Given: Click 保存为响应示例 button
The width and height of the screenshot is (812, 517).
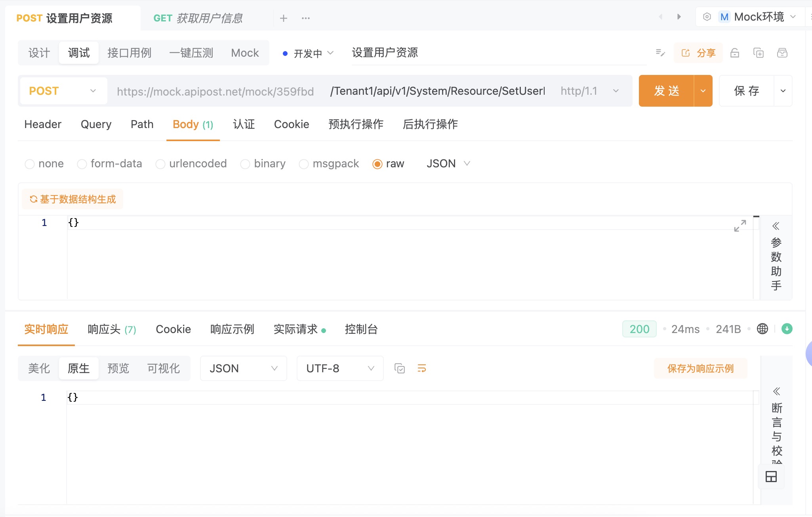Looking at the screenshot, I should click(700, 368).
